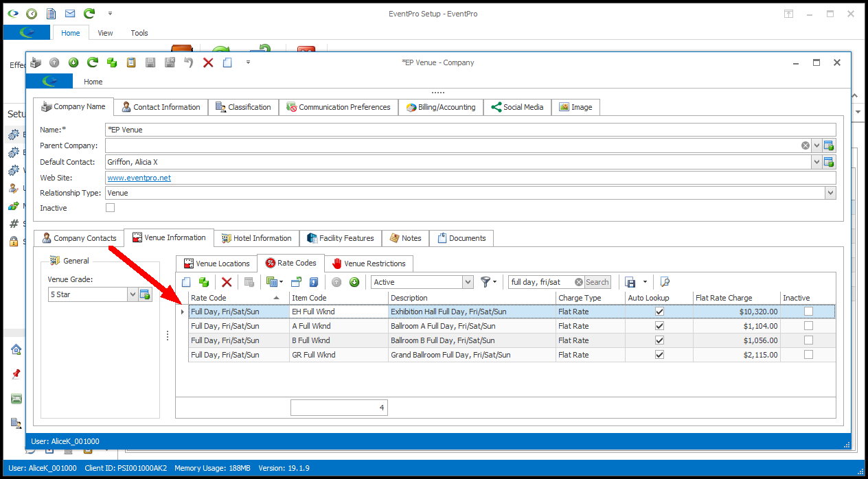Click the new blank page icon in company window toolbar

[227, 62]
